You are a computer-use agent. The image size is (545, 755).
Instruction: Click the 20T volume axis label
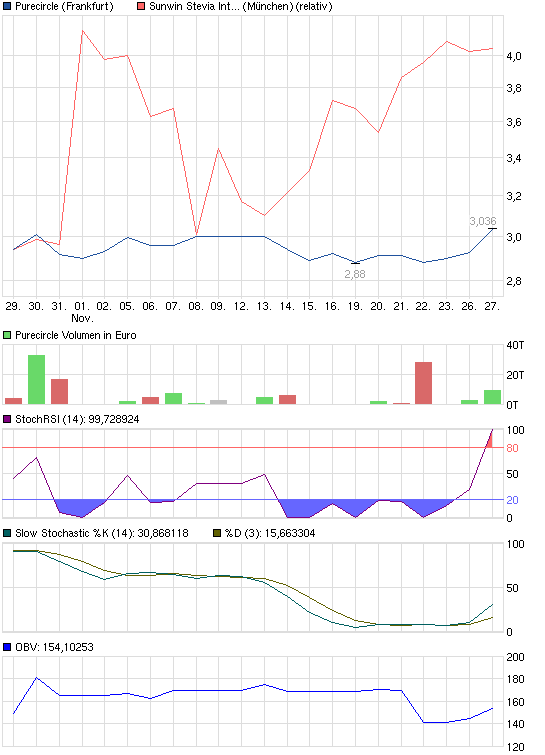(x=515, y=375)
